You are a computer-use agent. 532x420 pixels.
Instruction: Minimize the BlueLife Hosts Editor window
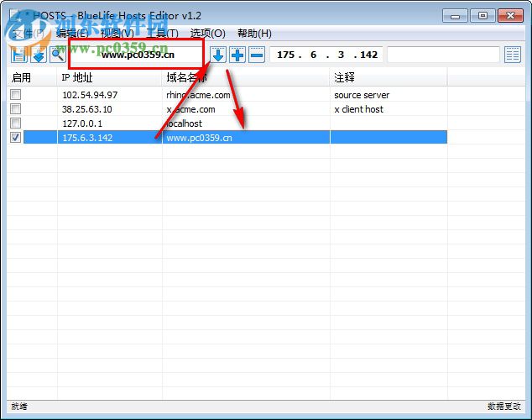point(455,16)
